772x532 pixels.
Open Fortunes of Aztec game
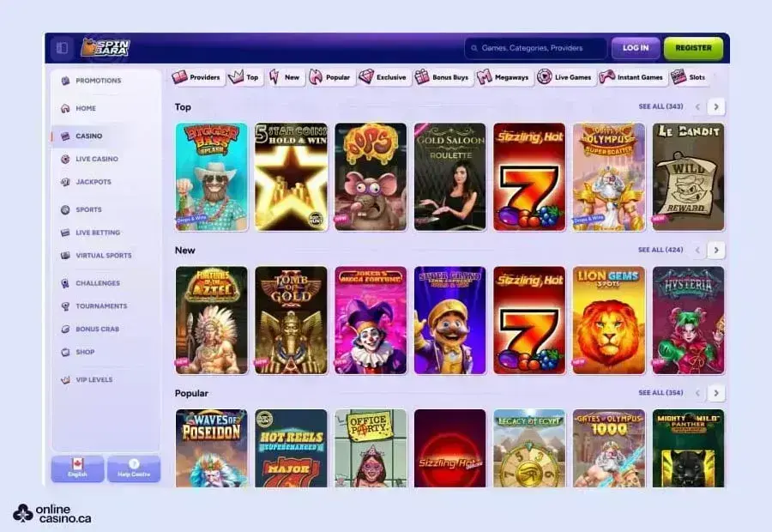coord(212,320)
